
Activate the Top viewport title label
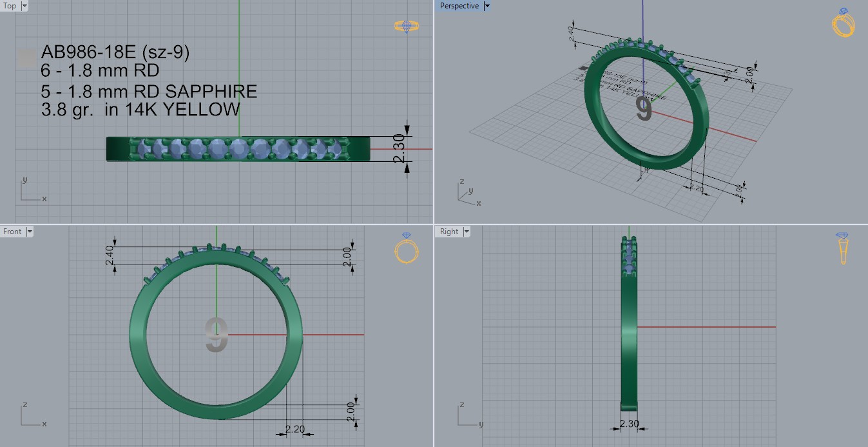pos(10,6)
